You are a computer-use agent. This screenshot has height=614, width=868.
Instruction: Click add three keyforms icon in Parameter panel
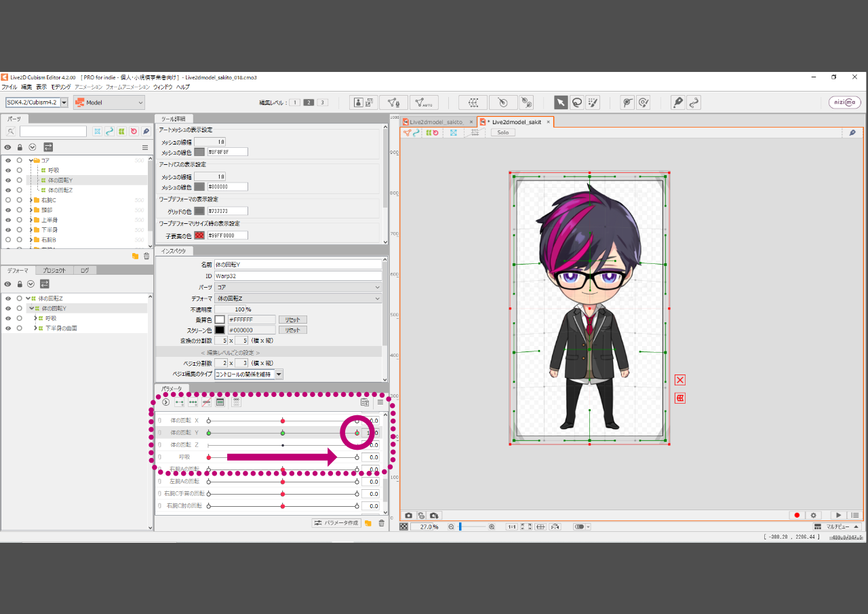(x=193, y=402)
